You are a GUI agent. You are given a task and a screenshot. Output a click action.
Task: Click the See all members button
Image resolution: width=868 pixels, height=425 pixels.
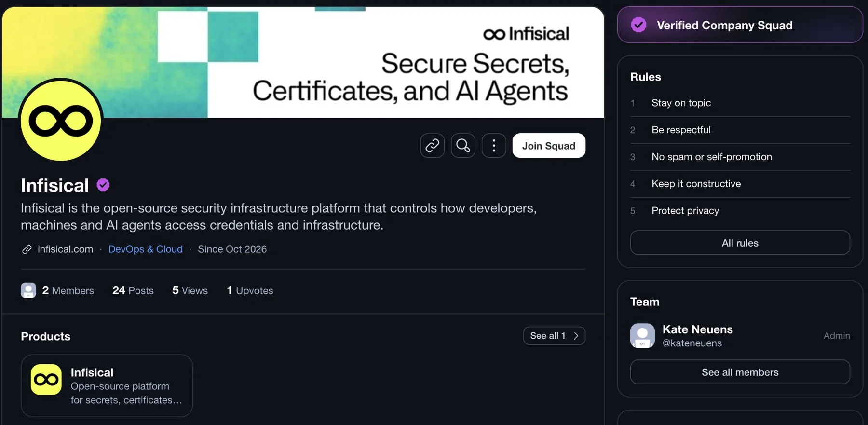pyautogui.click(x=740, y=372)
